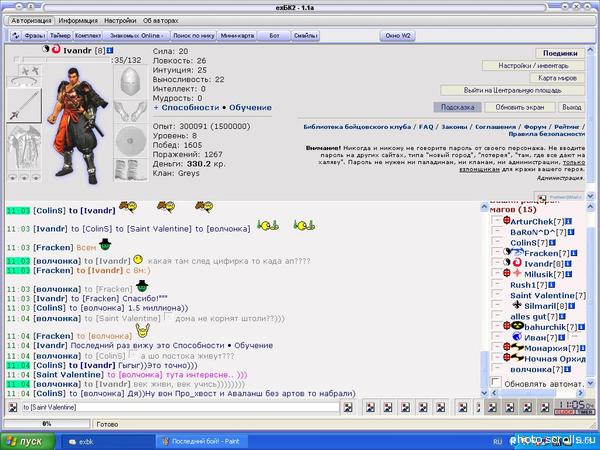Open info icon next to Fracken[7] in user list

[x=574, y=253]
